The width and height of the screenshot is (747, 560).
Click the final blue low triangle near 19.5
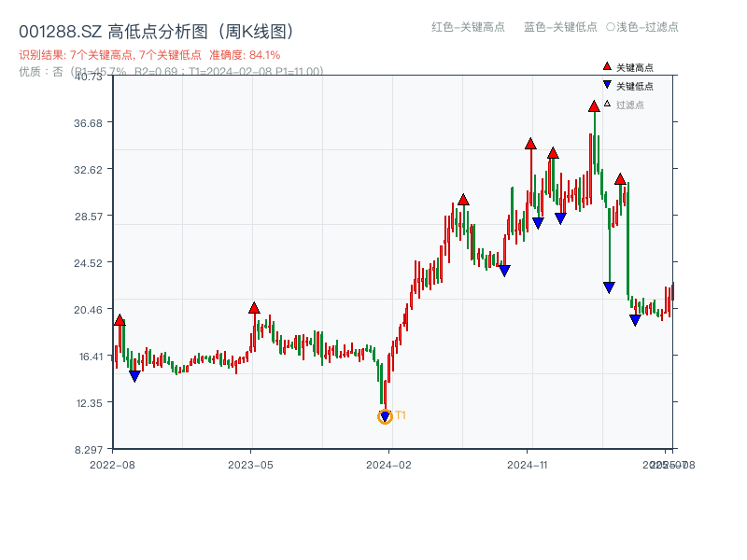635,320
